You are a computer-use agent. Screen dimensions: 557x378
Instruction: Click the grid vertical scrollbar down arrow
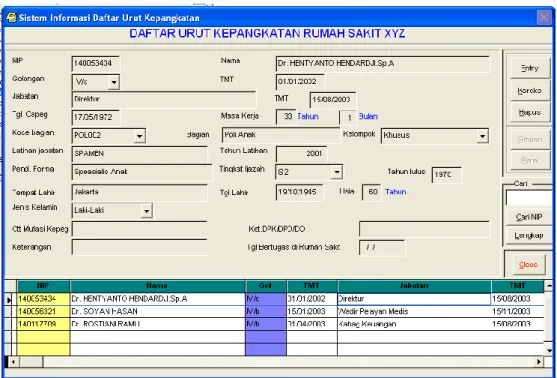549,351
